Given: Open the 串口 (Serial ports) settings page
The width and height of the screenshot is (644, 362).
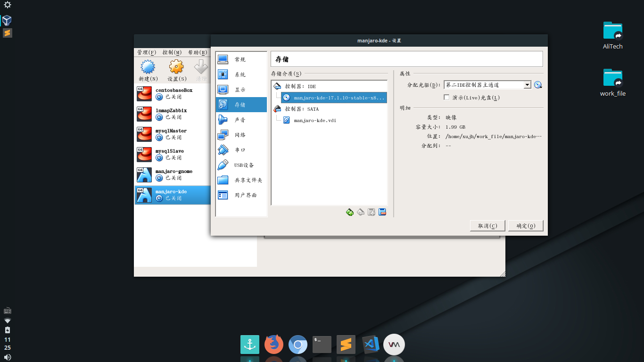Looking at the screenshot, I should pyautogui.click(x=241, y=150).
